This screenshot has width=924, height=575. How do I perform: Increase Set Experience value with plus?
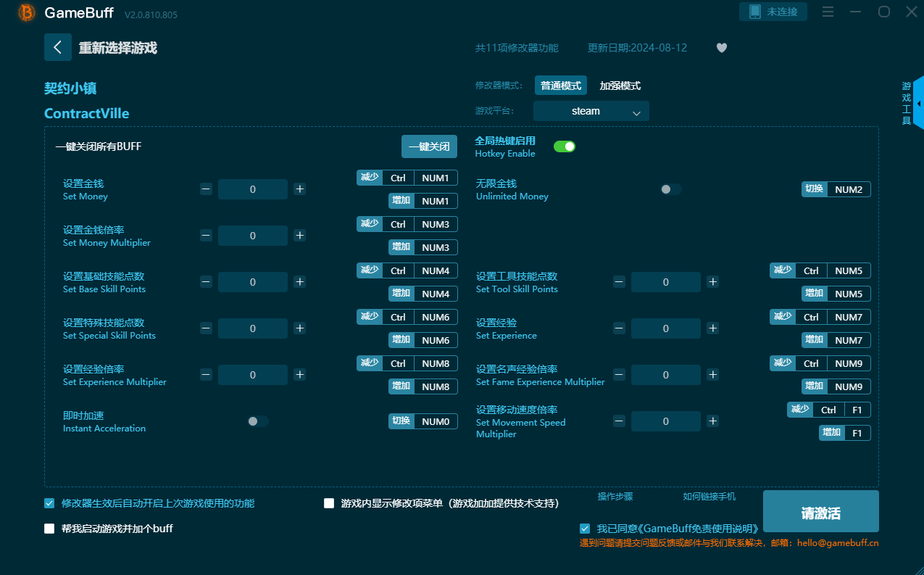(713, 328)
